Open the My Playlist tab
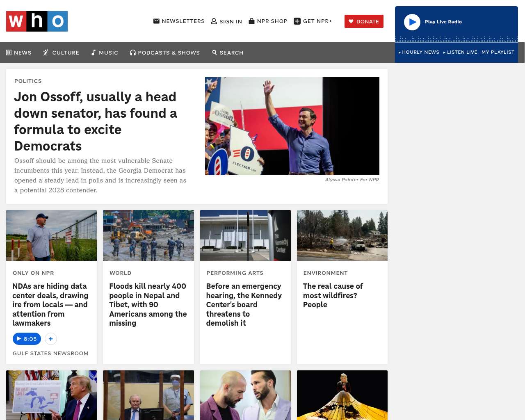Image resolution: width=525 pixels, height=420 pixels. tap(498, 52)
